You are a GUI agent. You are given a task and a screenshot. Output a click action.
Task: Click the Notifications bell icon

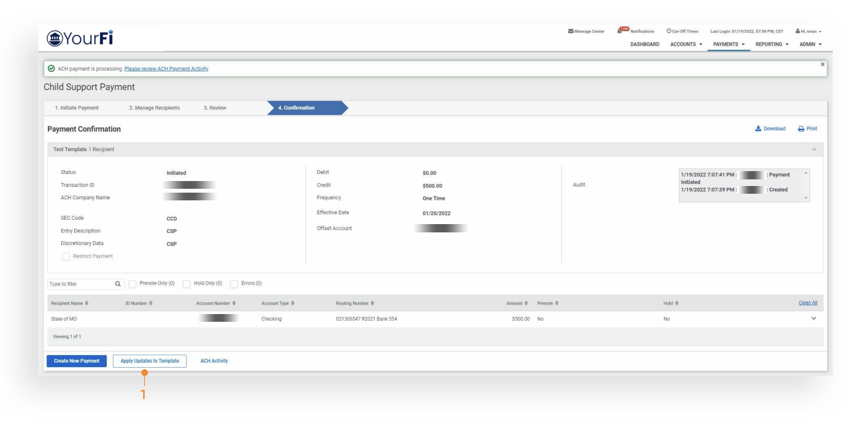(620, 31)
